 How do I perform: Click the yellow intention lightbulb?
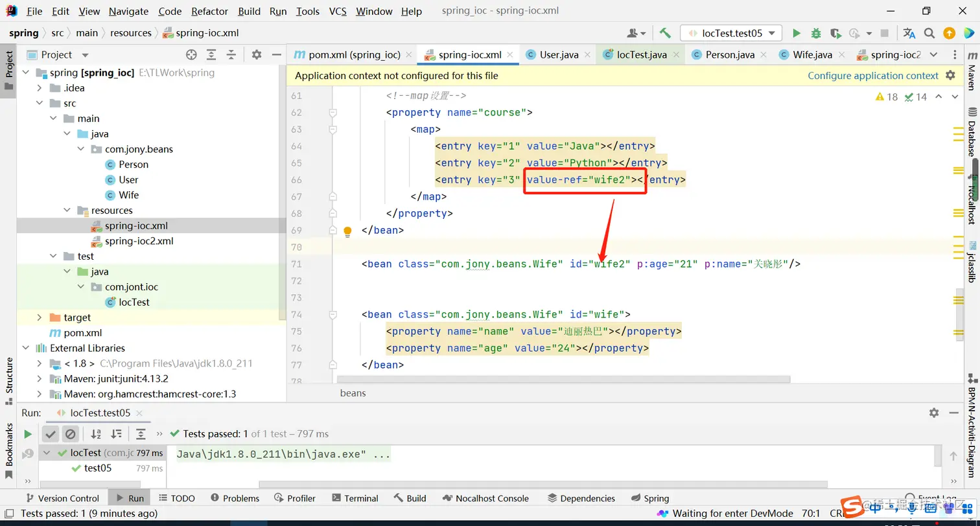[x=347, y=231]
